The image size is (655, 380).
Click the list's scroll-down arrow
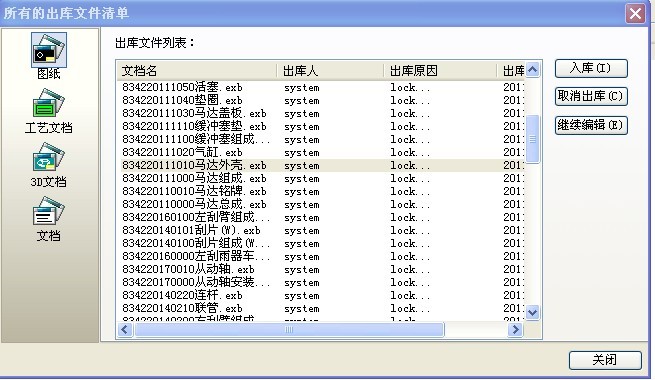[x=532, y=312]
